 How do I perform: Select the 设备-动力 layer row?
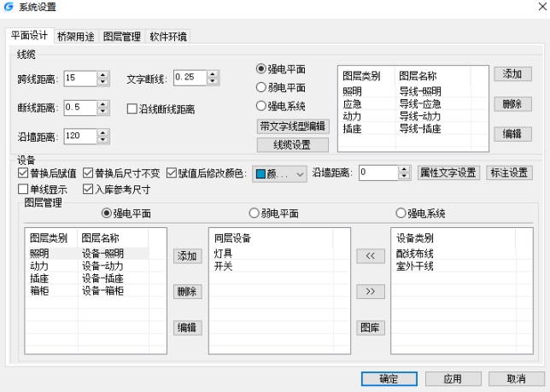[x=87, y=266]
